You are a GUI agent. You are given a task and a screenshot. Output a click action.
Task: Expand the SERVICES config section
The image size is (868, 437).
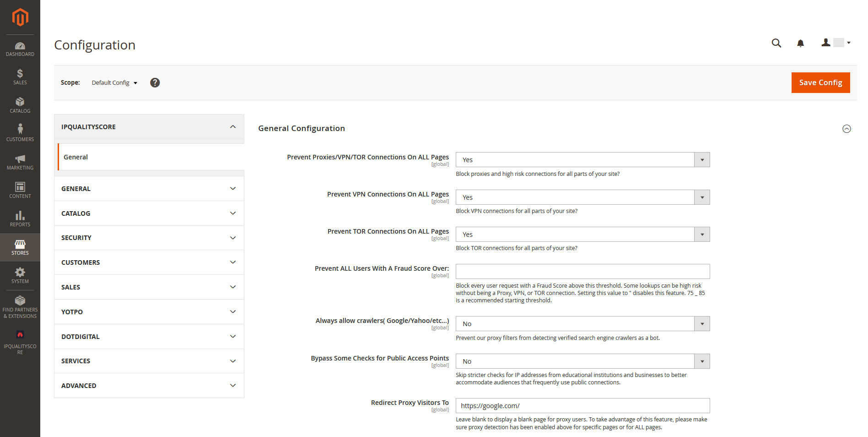tap(149, 361)
